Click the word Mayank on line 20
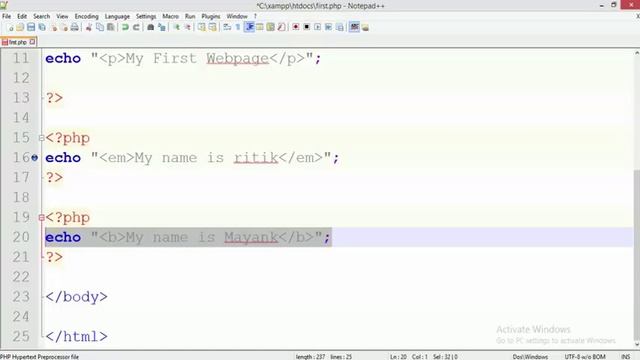This screenshot has height=360, width=640. tap(251, 237)
